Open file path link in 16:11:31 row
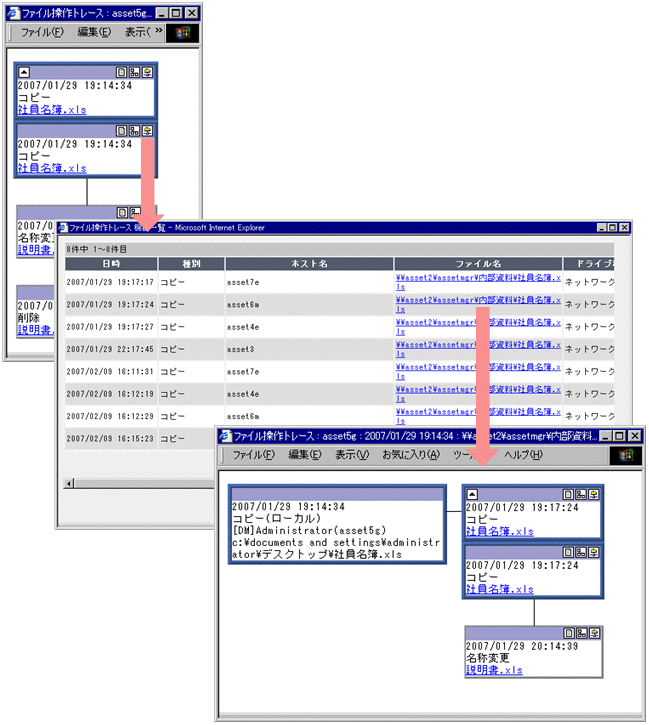Image resolution: width=649 pixels, height=725 pixels. pos(478,371)
